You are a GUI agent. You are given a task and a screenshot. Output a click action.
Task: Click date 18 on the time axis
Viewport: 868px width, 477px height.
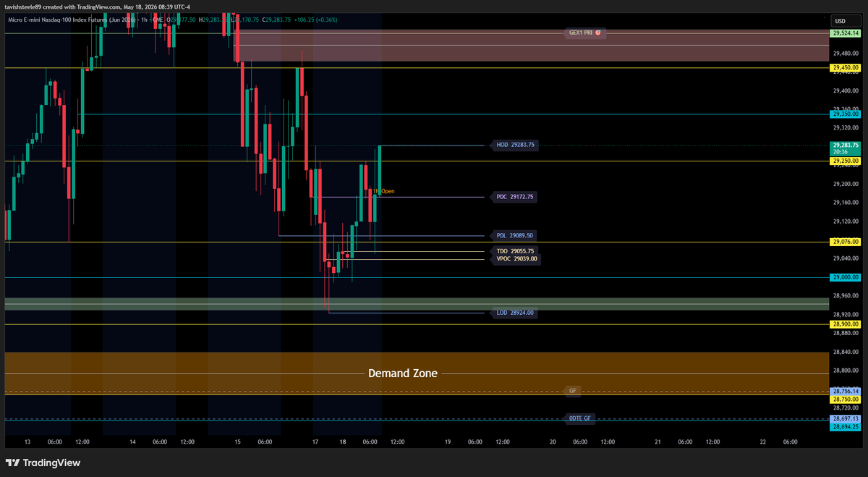click(x=342, y=442)
